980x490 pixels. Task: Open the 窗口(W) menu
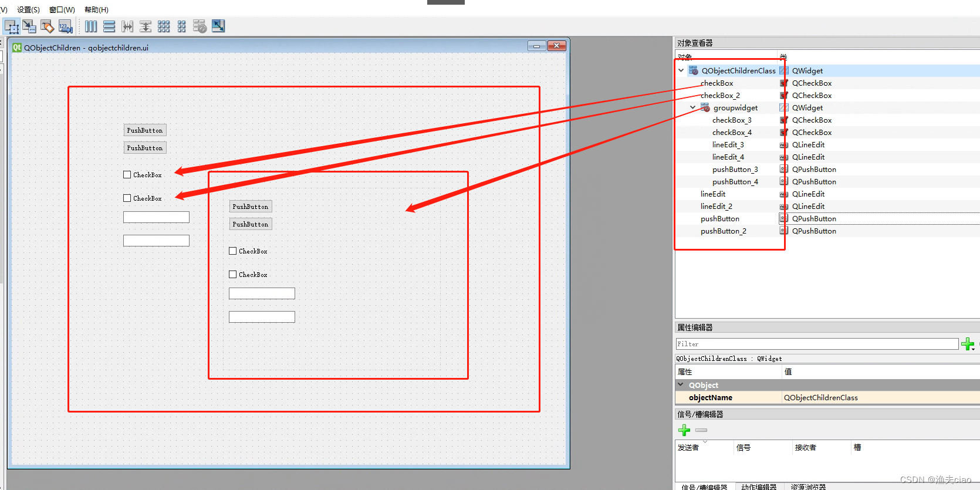click(x=62, y=9)
